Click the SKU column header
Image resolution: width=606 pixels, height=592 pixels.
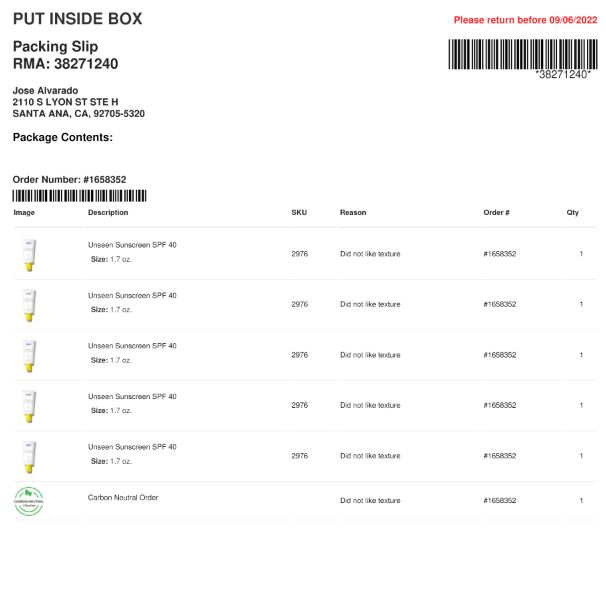point(299,212)
